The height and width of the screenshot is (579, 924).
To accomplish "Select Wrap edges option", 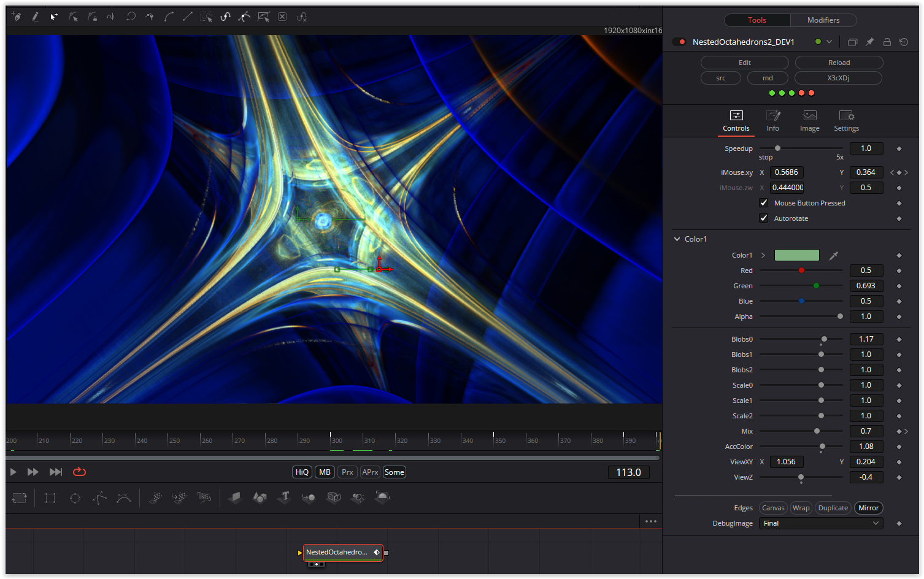I will (801, 508).
